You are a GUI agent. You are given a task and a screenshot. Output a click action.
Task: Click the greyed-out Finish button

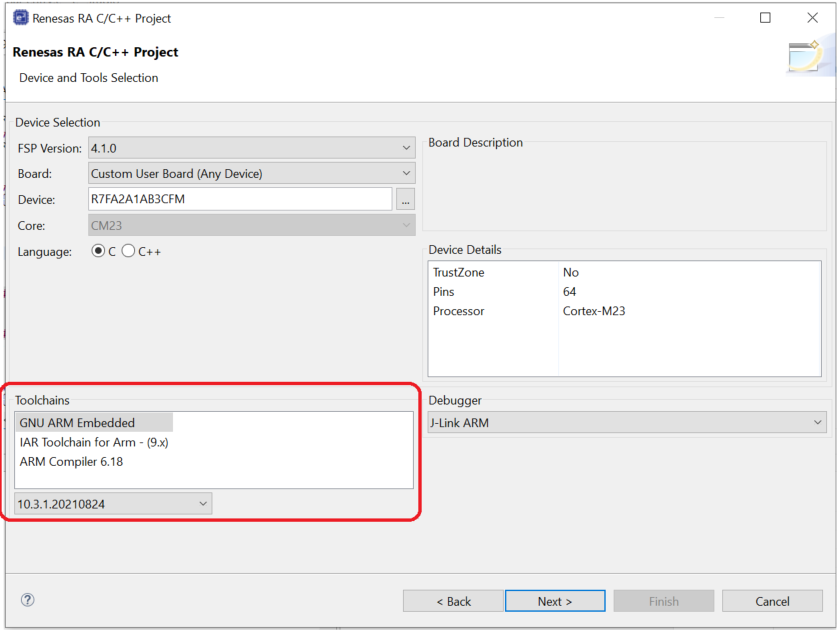664,601
